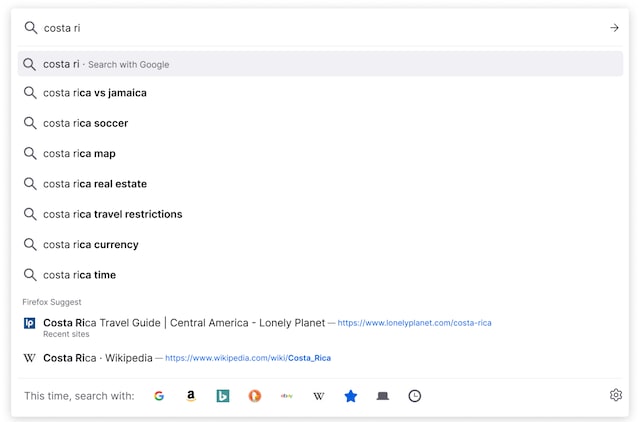The height and width of the screenshot is (422, 640).
Task: Select DuckDuckGo search engine icon
Action: point(255,396)
